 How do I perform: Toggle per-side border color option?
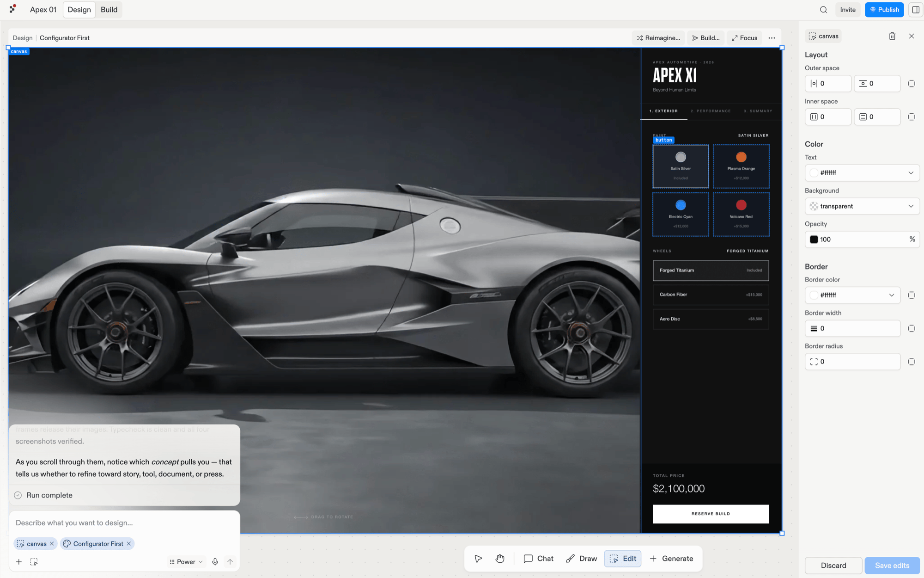[912, 295]
